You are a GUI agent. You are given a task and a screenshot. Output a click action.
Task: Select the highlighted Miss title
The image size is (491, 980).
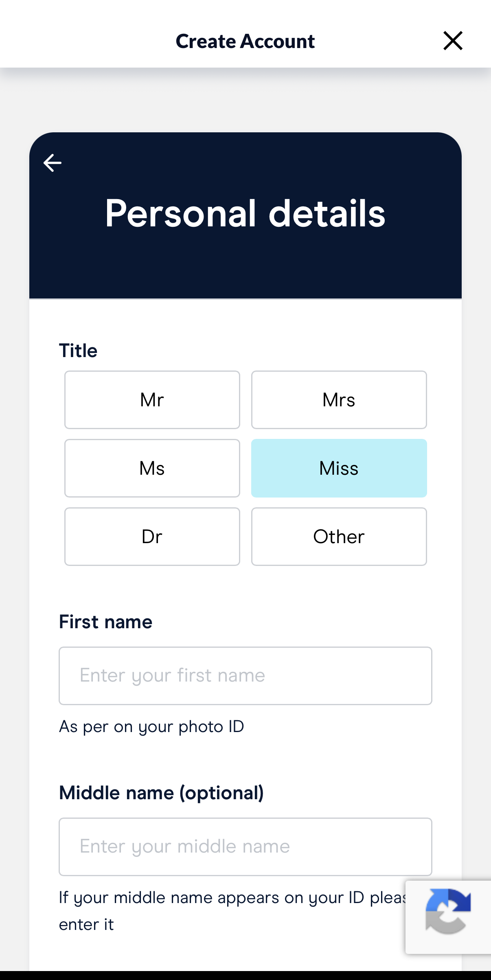pyautogui.click(x=339, y=468)
